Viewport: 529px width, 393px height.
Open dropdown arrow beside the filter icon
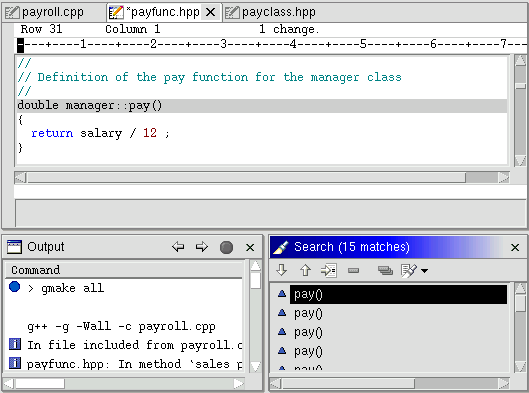coord(424,271)
